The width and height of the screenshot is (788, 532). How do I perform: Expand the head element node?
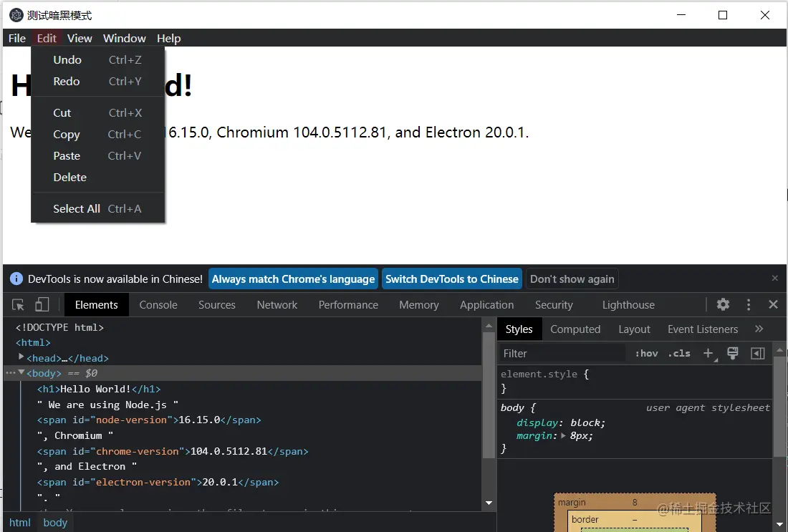click(21, 357)
